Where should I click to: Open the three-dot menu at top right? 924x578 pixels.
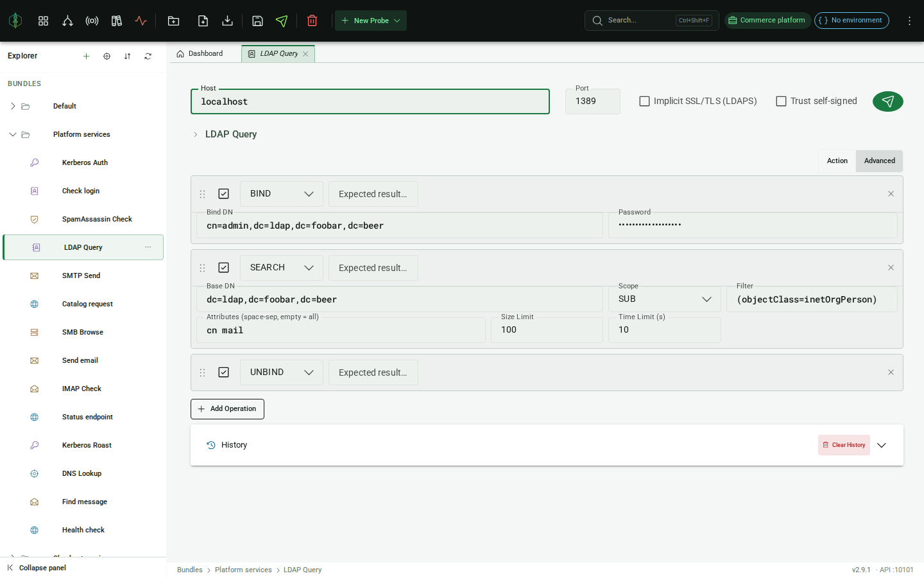pos(909,21)
